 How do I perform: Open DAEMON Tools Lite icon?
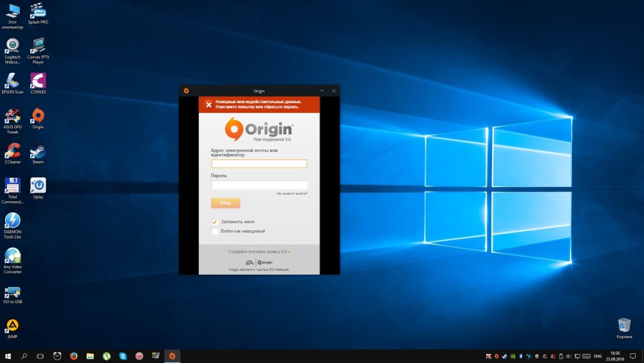[x=12, y=226]
